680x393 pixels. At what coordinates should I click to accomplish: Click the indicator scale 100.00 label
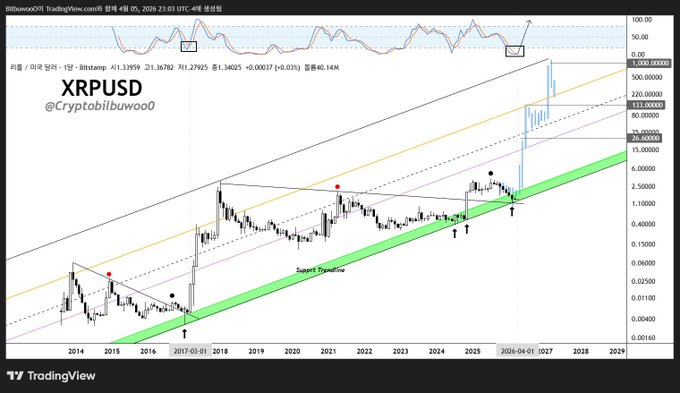click(642, 20)
